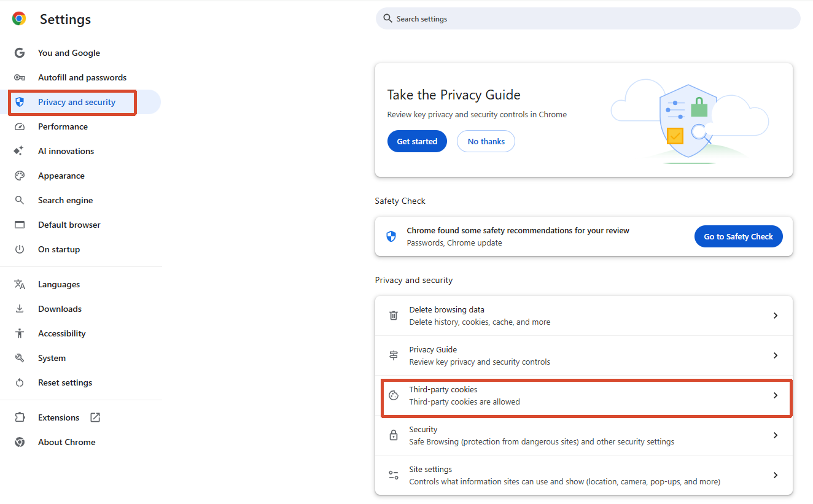Image resolution: width=813 pixels, height=504 pixels.
Task: Click the Delete browsing data title
Action: coord(446,309)
